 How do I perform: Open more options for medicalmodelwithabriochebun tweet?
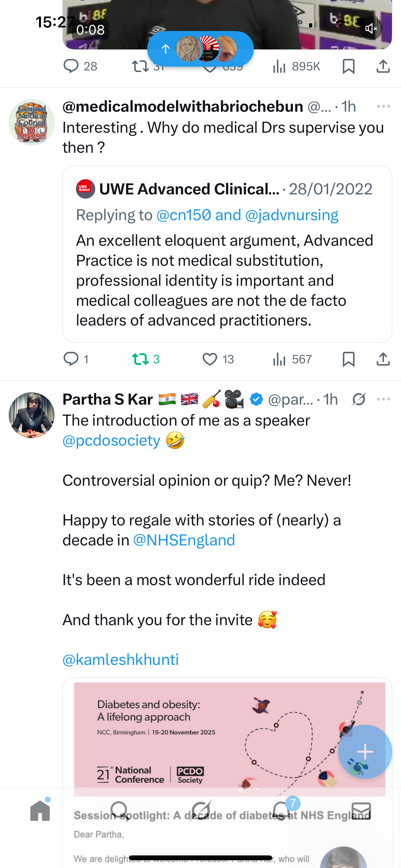(x=384, y=107)
